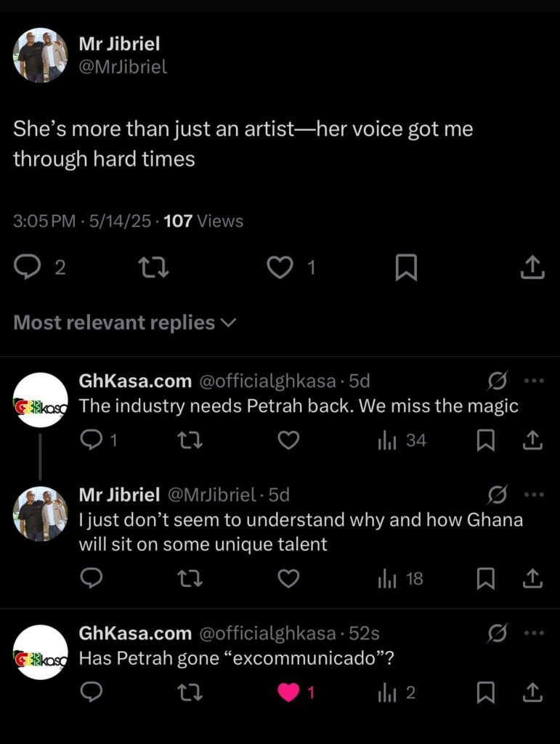Screen dimensions: 560x744
Task: Share the main post
Action: click(532, 268)
